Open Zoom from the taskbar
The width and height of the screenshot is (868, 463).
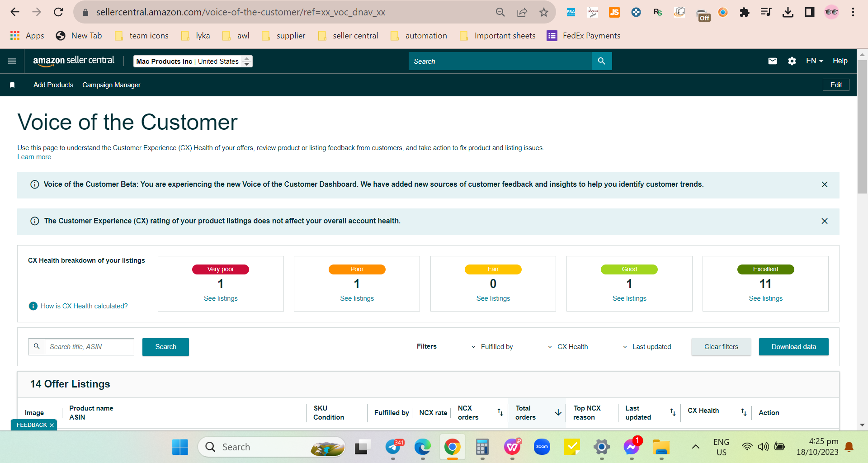tap(542, 447)
